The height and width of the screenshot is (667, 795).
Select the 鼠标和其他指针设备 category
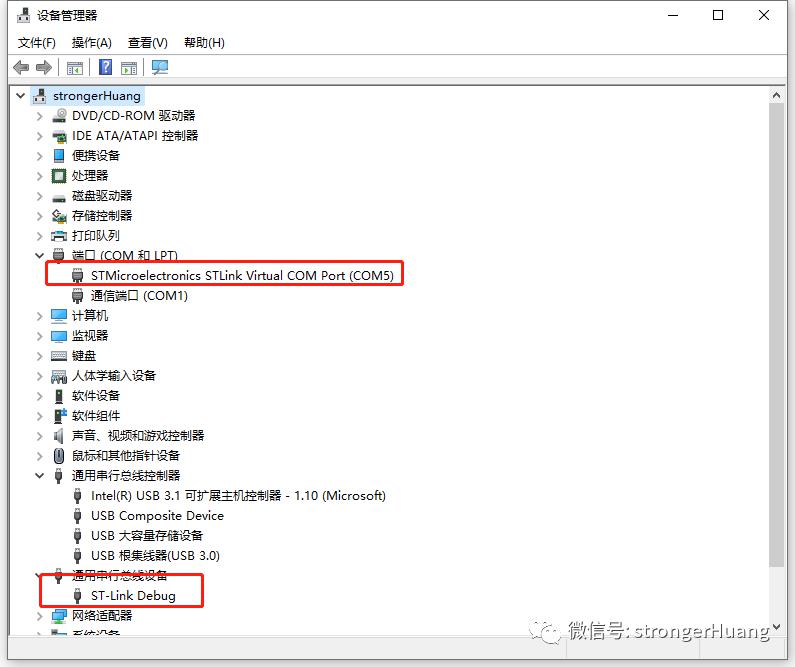click(x=126, y=456)
